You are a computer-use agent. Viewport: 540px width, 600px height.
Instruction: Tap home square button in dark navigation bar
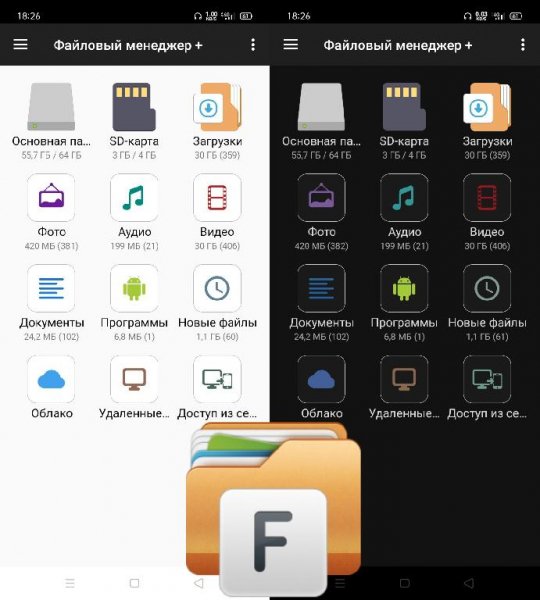click(x=405, y=583)
